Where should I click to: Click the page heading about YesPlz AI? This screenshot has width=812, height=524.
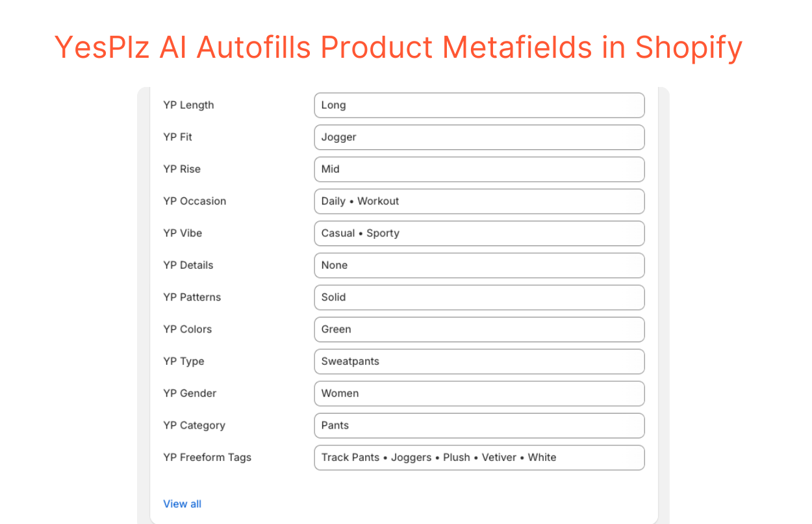(x=398, y=47)
